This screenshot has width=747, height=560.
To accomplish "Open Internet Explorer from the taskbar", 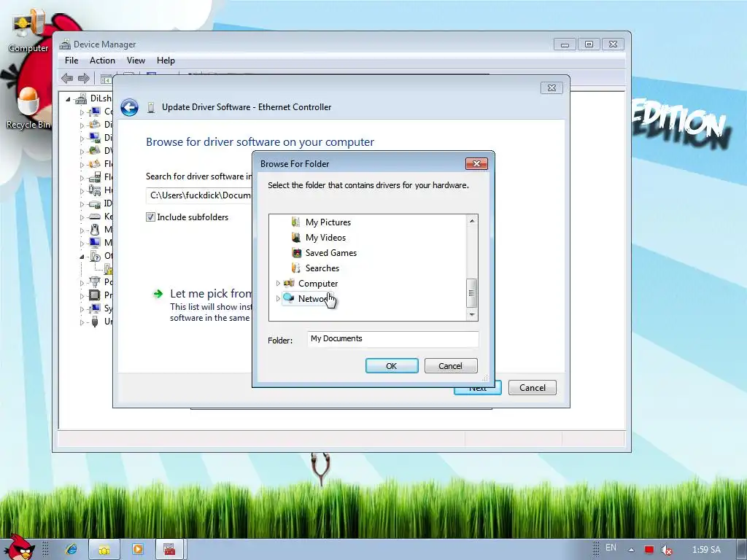I will (71, 550).
